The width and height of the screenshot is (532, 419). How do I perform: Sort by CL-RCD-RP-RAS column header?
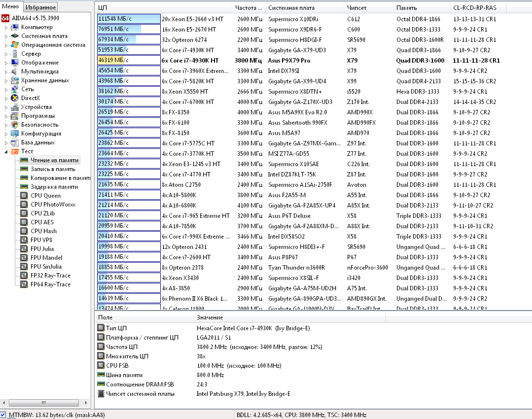478,8
